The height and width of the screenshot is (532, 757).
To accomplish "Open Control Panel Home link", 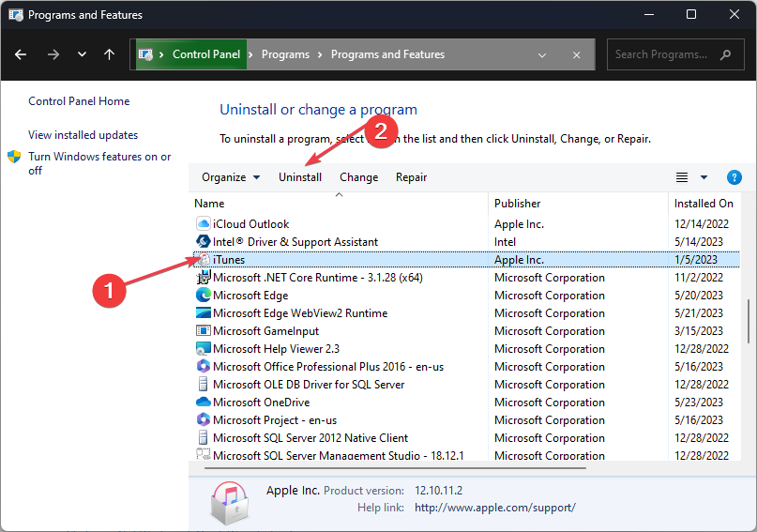I will (x=79, y=101).
